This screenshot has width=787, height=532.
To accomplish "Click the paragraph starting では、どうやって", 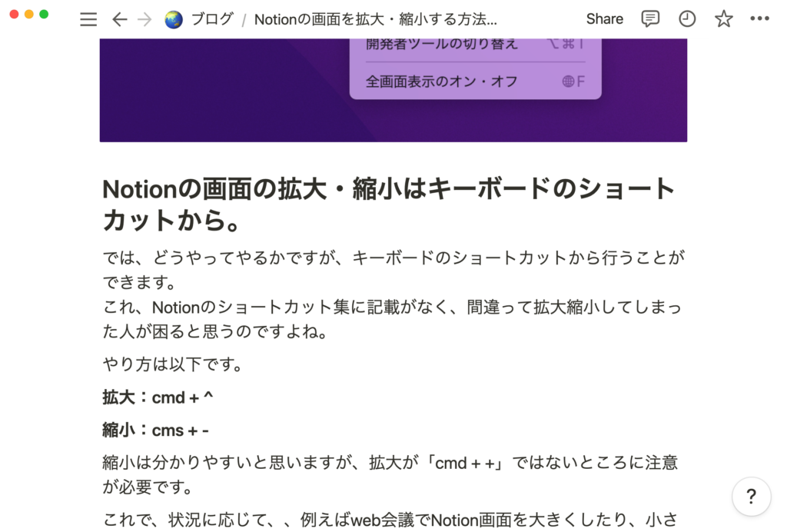I will [x=393, y=270].
